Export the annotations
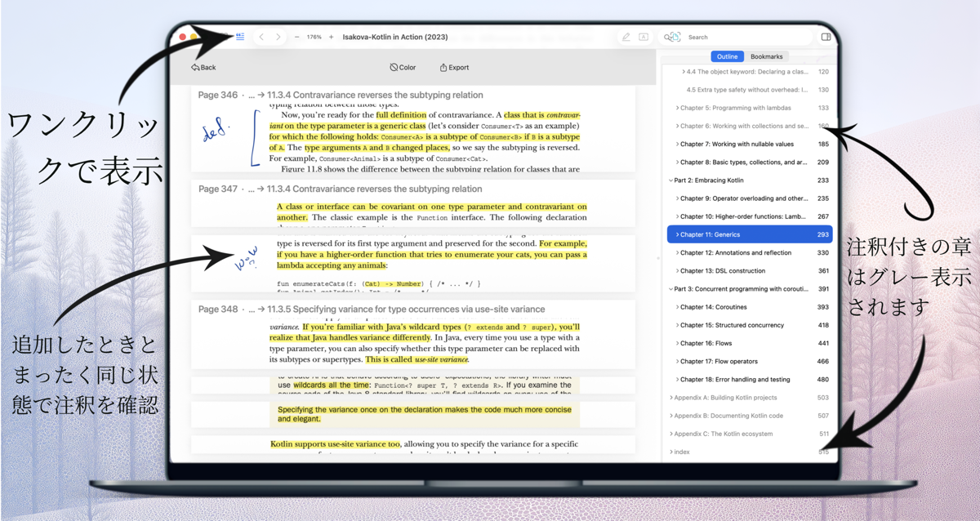 454,68
